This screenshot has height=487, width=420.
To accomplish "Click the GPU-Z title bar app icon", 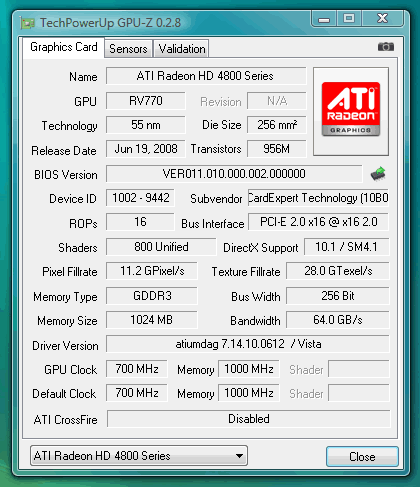I will pos(27,23).
